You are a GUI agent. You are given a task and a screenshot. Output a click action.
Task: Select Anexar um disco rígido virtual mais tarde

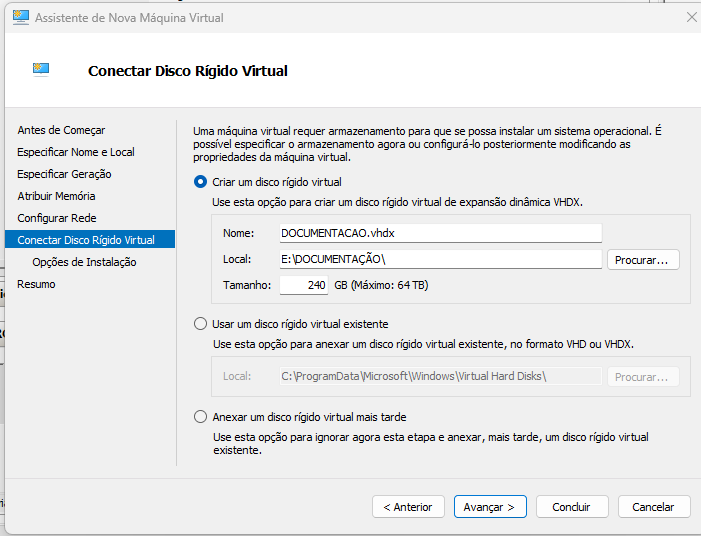pyautogui.click(x=200, y=417)
